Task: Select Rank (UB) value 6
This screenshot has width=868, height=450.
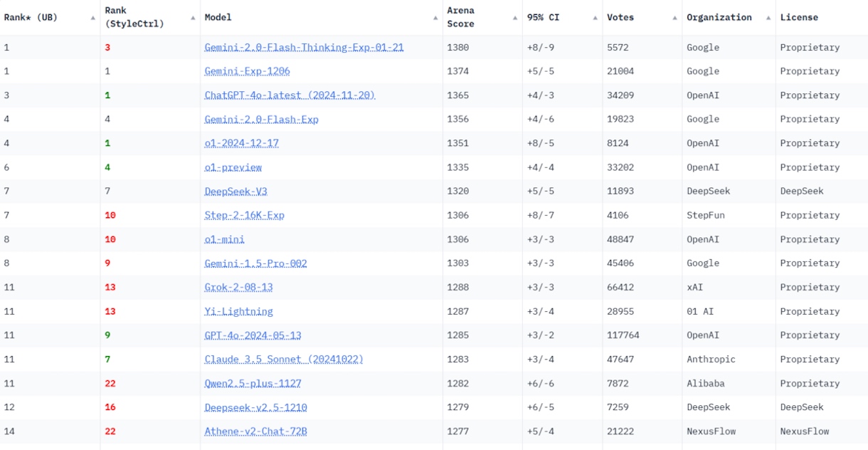Action: coord(6,167)
